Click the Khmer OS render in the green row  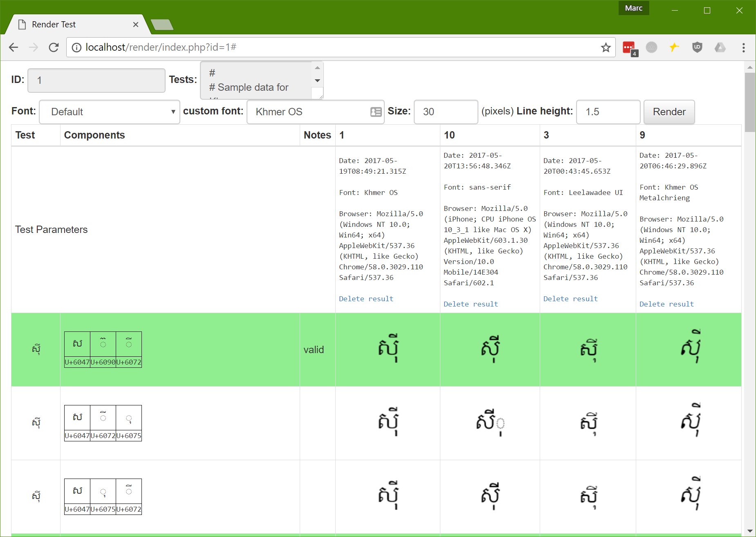pos(388,349)
